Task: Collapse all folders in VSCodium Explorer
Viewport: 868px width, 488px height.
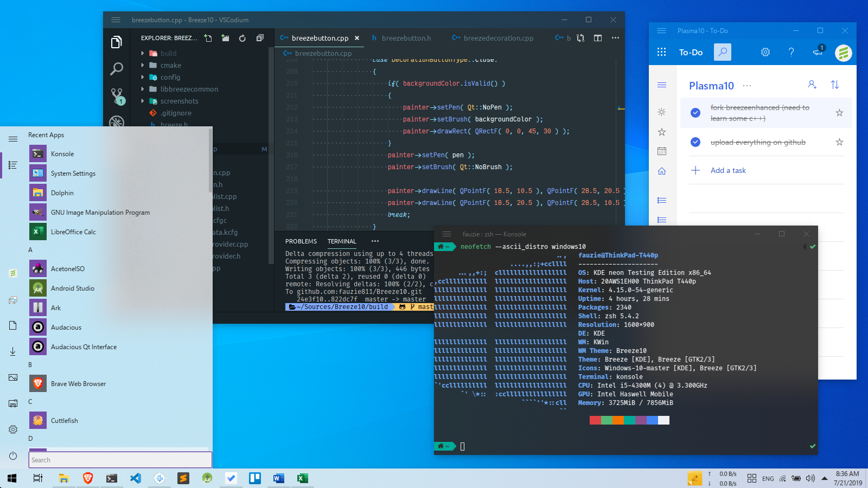Action: (260, 38)
